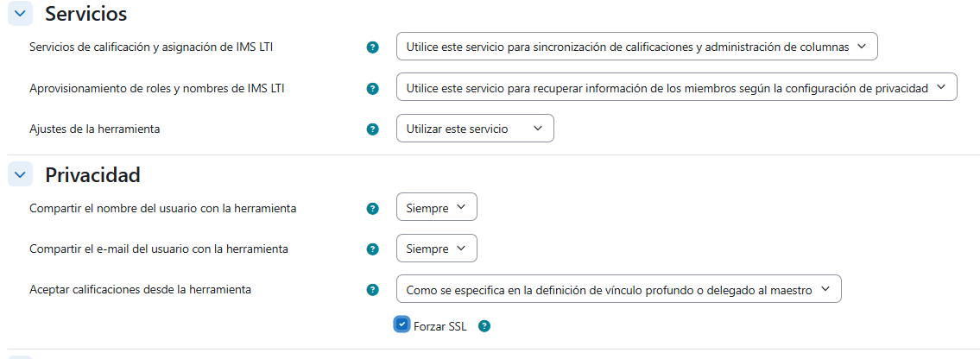Click the Privacidad section heading

(x=92, y=174)
